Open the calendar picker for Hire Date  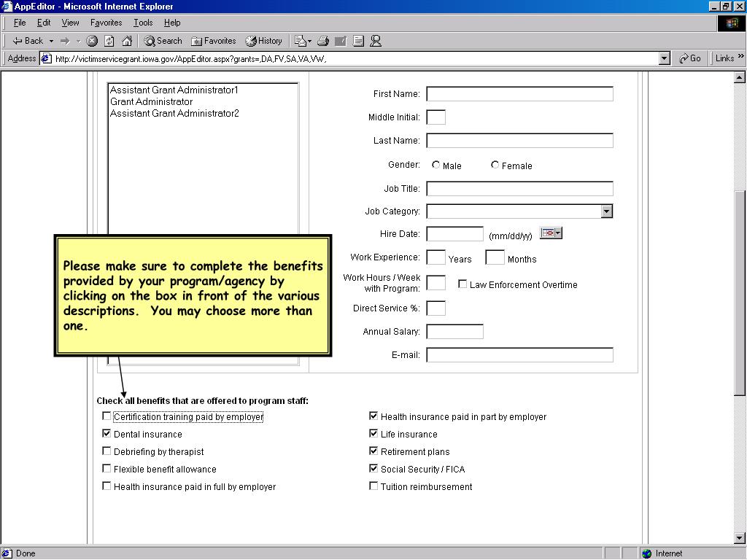(x=551, y=233)
